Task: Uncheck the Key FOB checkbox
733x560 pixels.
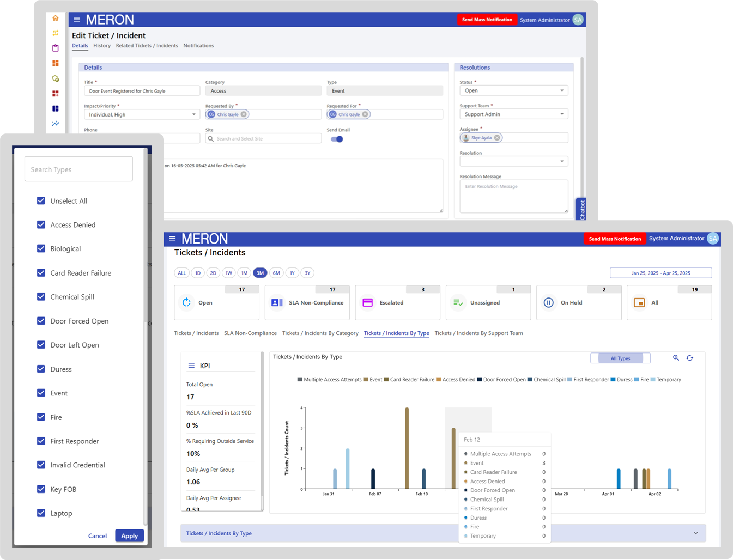Action: 41,489
